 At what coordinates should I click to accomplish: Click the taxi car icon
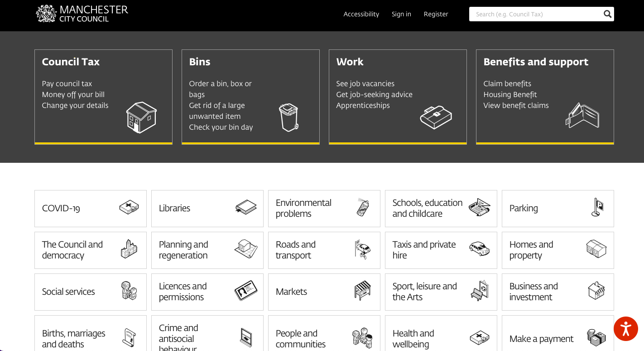pyautogui.click(x=479, y=249)
